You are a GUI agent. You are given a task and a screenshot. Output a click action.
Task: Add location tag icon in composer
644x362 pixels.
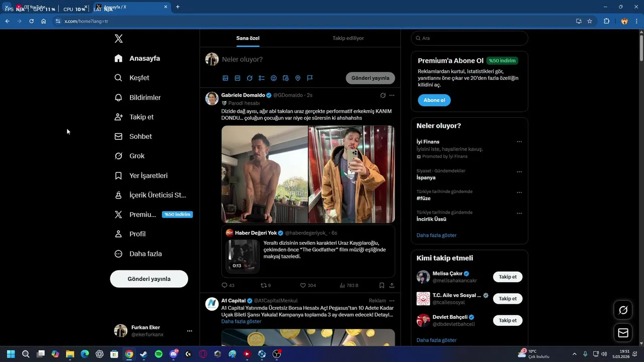tap(298, 78)
